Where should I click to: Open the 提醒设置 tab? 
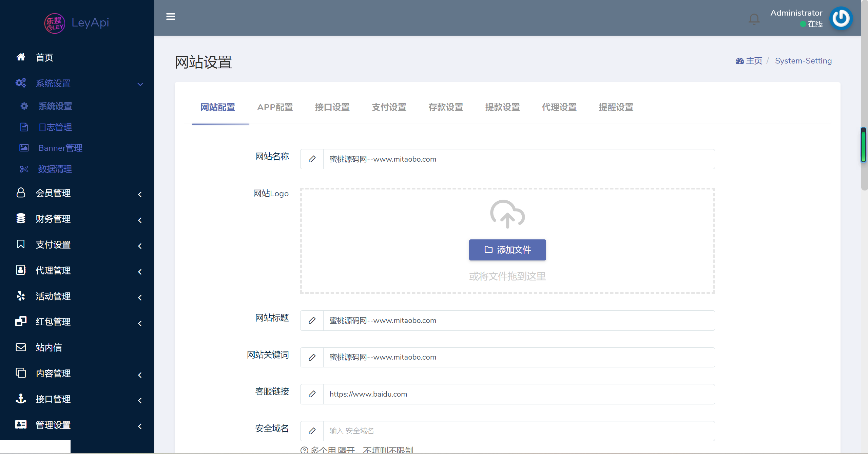pyautogui.click(x=616, y=107)
